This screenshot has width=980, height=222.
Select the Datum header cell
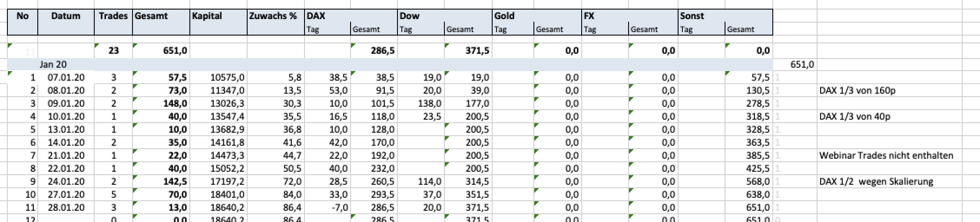click(x=66, y=22)
